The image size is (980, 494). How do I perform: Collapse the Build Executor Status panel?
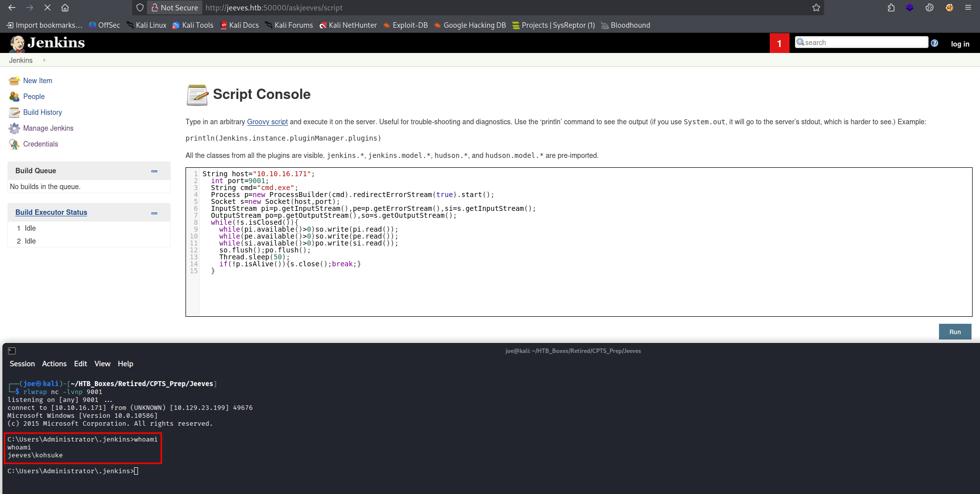click(x=153, y=212)
